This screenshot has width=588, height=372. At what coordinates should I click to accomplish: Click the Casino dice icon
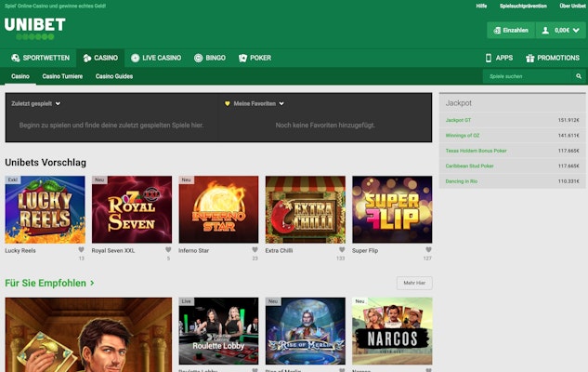(87, 58)
